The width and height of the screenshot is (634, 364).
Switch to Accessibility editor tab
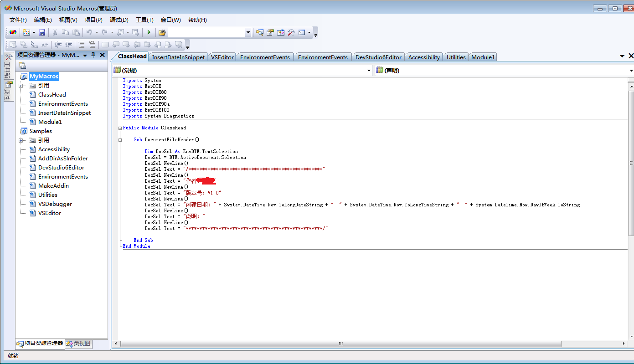click(424, 57)
